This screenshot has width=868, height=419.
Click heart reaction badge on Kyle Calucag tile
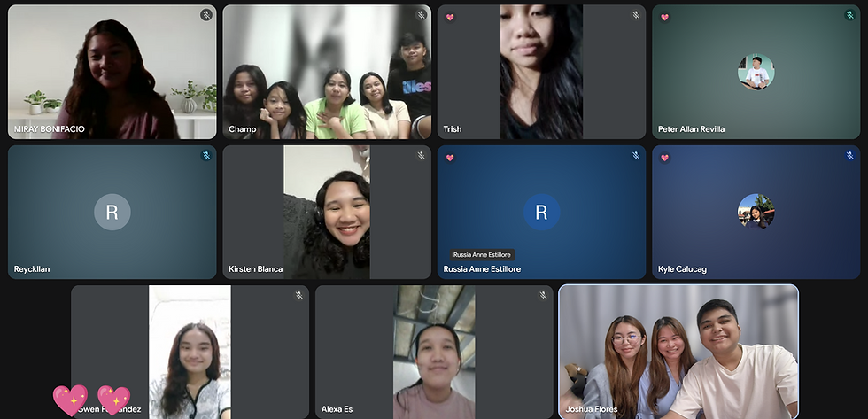(x=664, y=158)
